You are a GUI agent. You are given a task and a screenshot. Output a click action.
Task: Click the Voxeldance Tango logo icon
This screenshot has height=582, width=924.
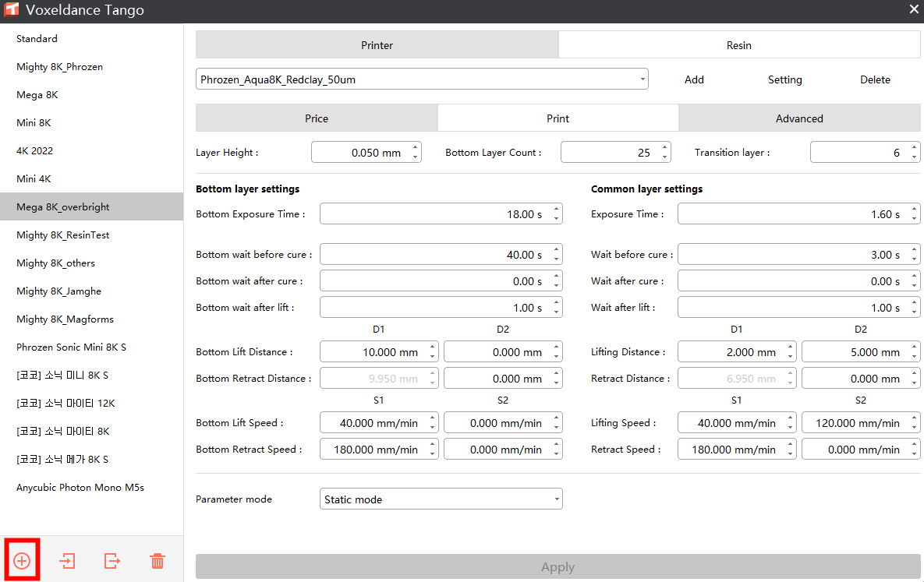tap(12, 10)
